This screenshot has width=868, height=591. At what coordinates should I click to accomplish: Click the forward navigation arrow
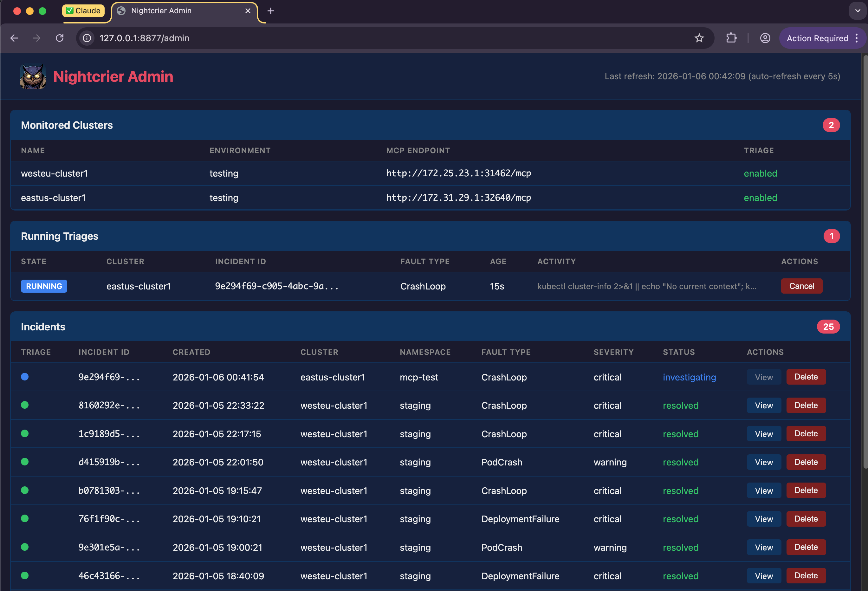click(x=36, y=38)
